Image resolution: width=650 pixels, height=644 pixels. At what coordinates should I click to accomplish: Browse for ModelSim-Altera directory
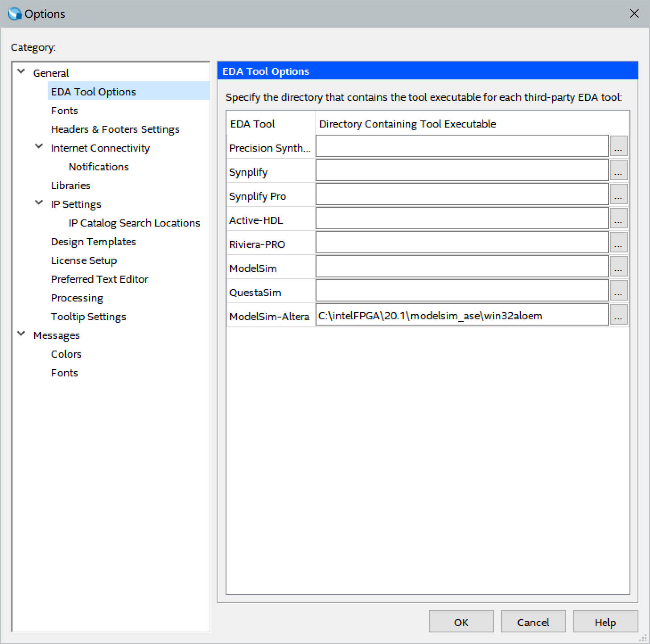pos(618,315)
